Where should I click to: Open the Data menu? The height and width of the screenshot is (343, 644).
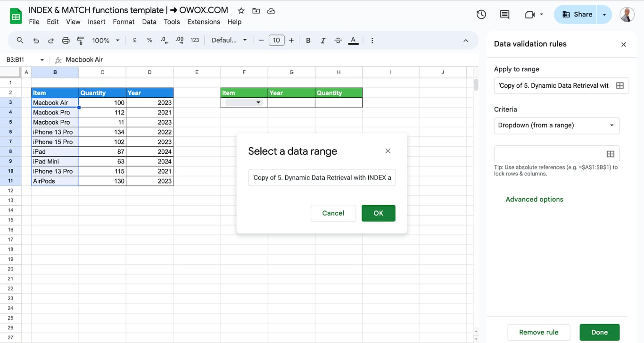pos(149,22)
